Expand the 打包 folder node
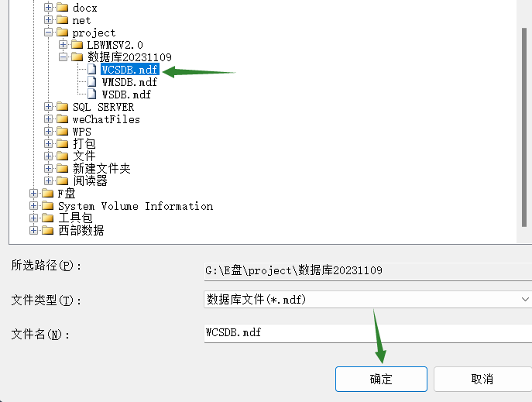This screenshot has height=402, width=532. point(48,144)
